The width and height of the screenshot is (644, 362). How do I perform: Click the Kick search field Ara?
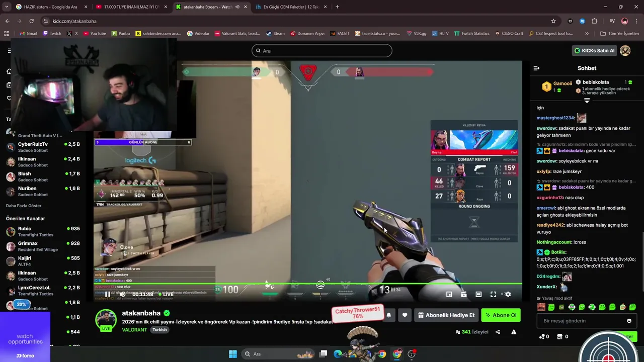[x=322, y=51]
